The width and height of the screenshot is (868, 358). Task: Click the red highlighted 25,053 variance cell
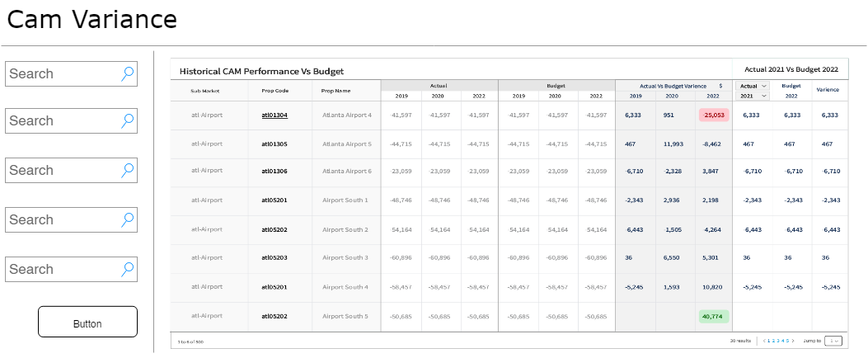(714, 115)
